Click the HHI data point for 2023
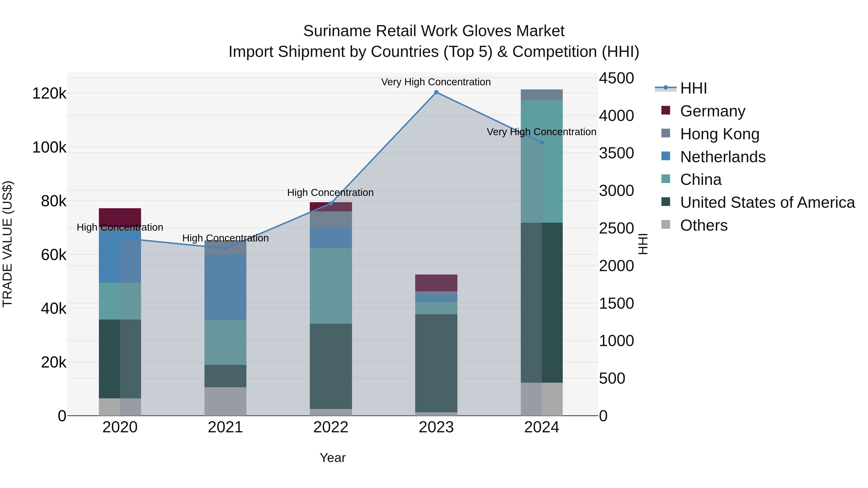The width and height of the screenshot is (868, 488). click(x=436, y=92)
